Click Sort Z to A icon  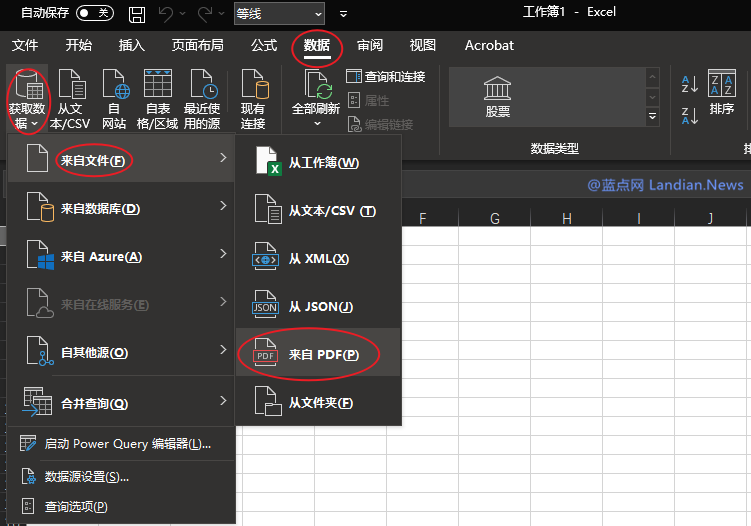tap(689, 115)
